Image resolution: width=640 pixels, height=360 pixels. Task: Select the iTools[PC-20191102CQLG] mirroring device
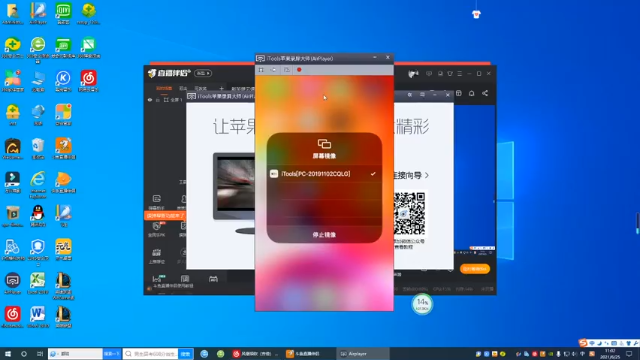pos(324,174)
